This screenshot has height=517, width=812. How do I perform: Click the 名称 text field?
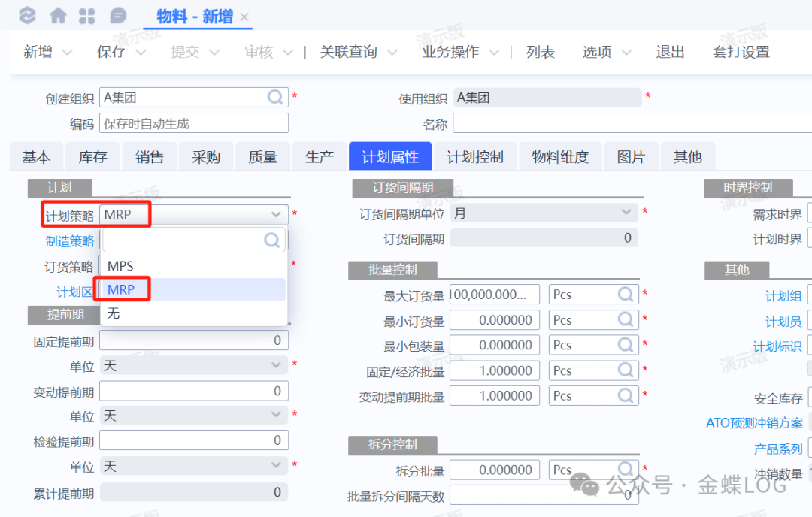[x=632, y=124]
